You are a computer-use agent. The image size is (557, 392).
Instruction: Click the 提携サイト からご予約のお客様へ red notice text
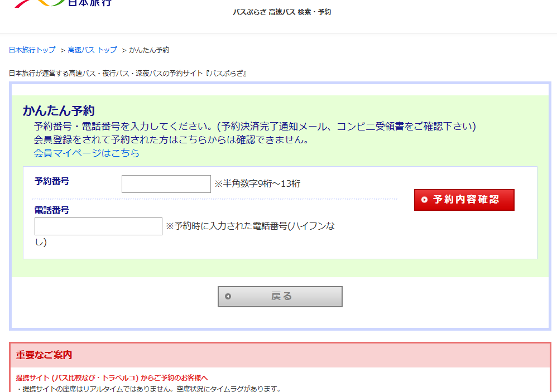click(x=112, y=378)
